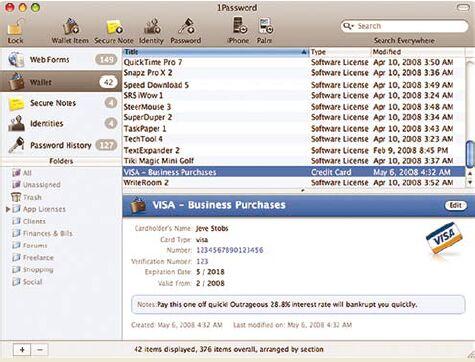Select the SteerMouse 3 row
Image resolution: width=475 pixels, height=362 pixels.
[294, 107]
